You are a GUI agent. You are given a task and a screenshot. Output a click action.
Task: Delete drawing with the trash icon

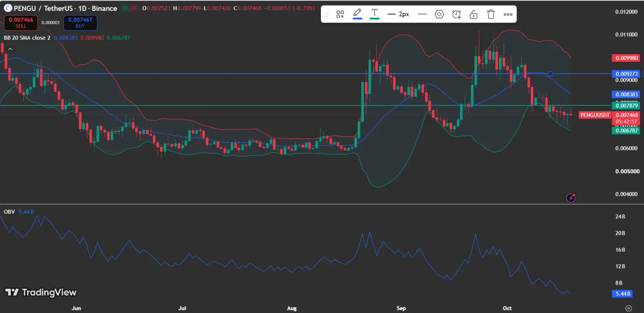491,15
